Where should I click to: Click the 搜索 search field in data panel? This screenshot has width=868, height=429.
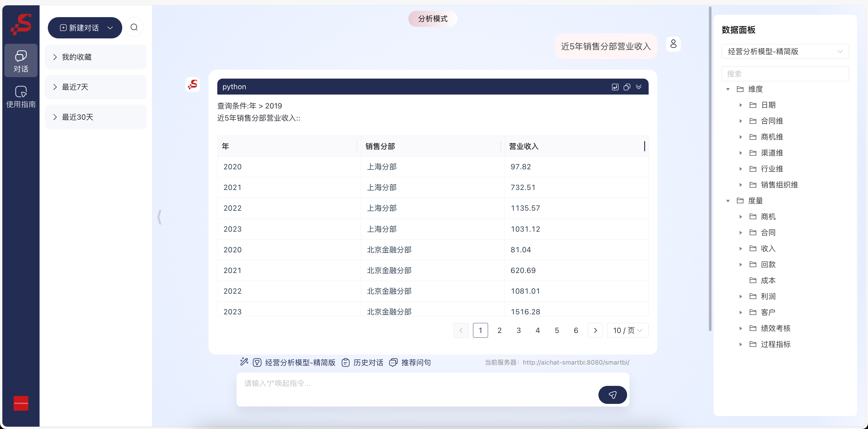coord(785,74)
